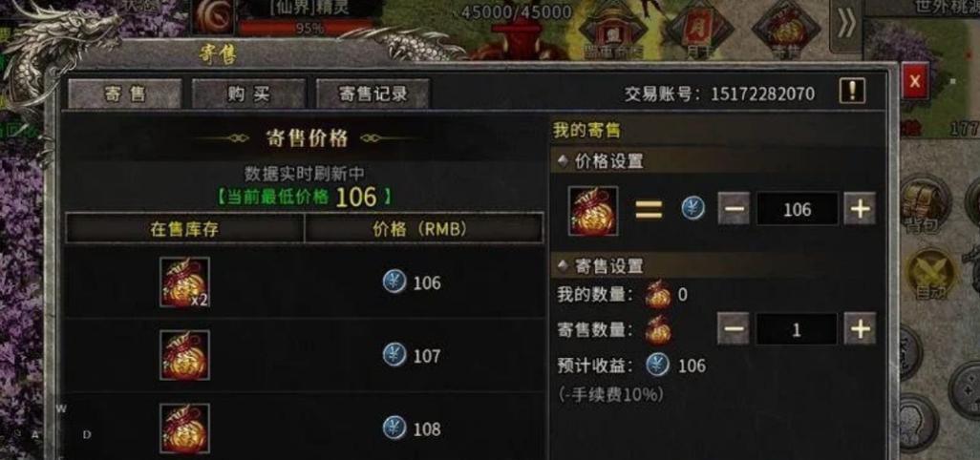This screenshot has height=460, width=980.
Task: Click the yellow exclamation info icon
Action: click(851, 91)
